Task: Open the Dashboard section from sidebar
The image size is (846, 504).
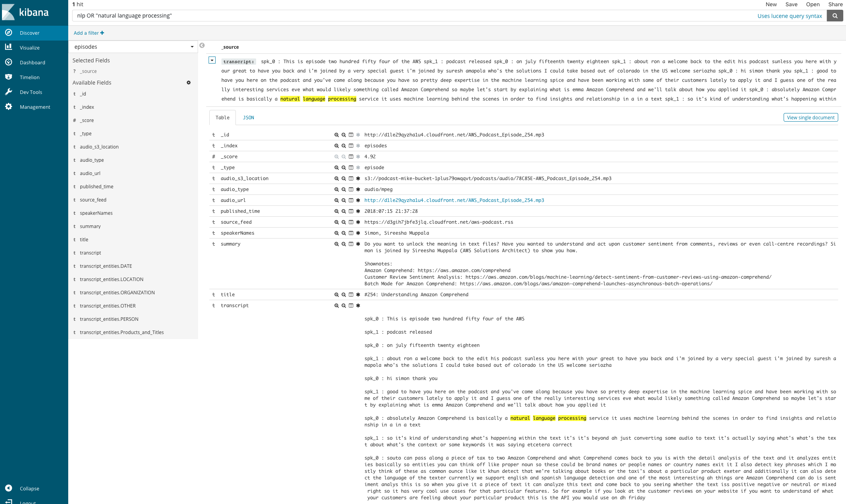Action: pyautogui.click(x=32, y=62)
